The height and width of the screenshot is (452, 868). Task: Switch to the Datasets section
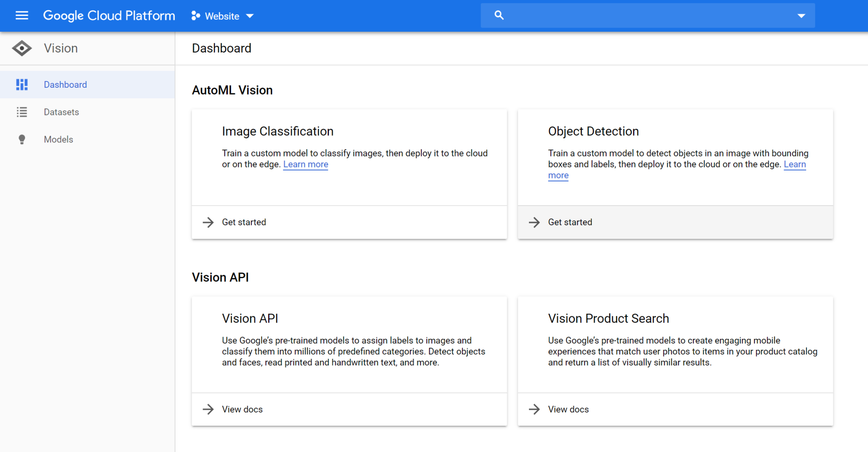(61, 112)
